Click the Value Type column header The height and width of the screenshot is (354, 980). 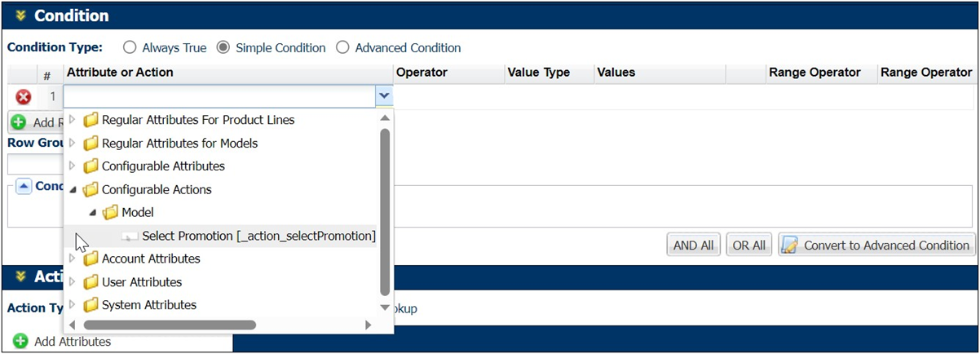538,72
